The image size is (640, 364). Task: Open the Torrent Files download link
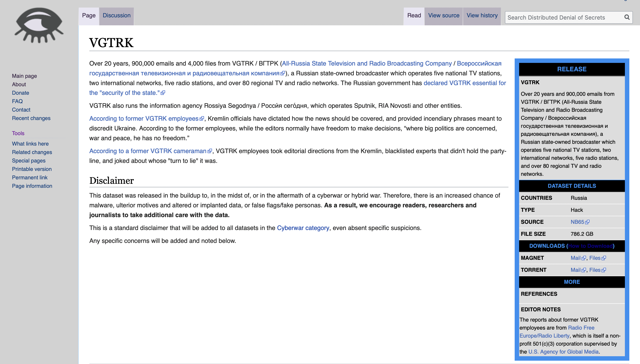(595, 270)
